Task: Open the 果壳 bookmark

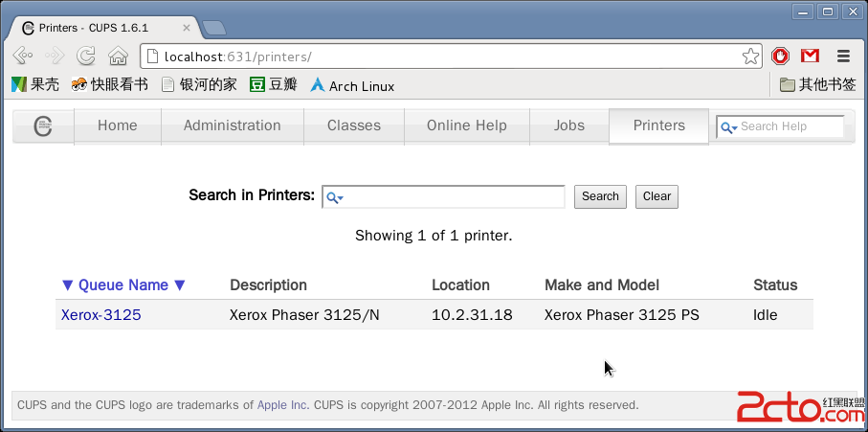Action: (34, 84)
